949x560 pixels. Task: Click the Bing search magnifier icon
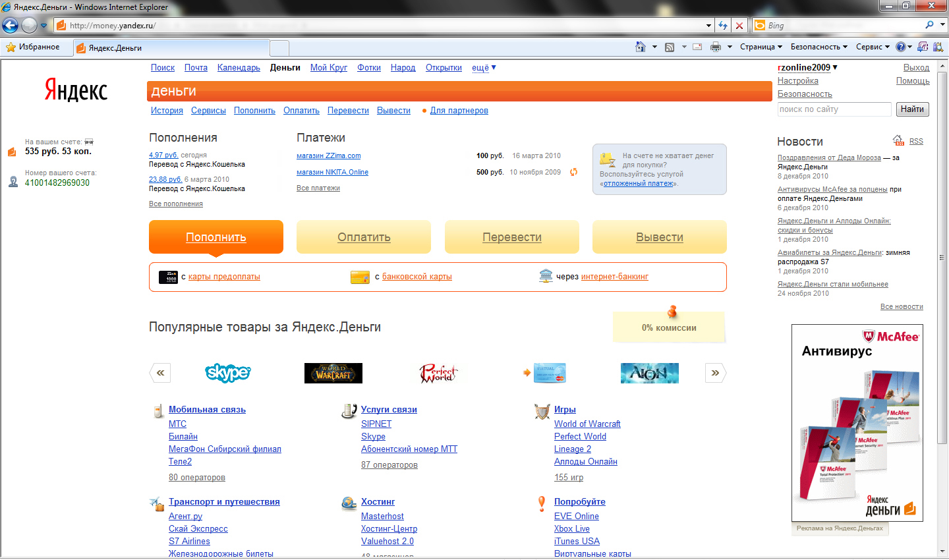[929, 25]
